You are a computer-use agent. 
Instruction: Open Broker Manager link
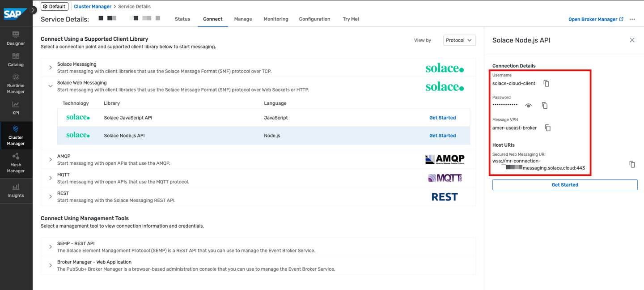596,19
